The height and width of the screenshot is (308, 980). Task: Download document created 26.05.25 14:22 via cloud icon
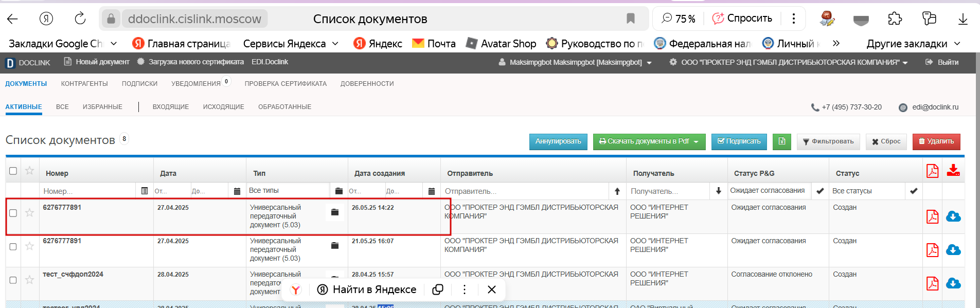(x=953, y=216)
